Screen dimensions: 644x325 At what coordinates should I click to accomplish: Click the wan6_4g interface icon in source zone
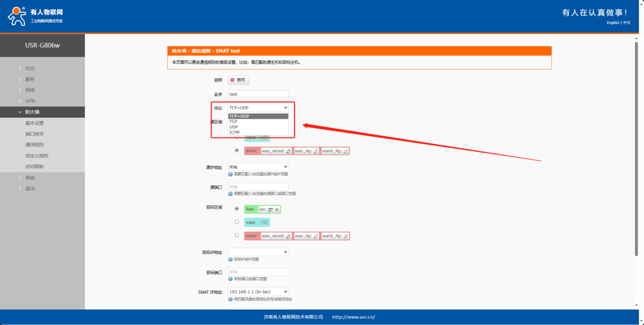[x=346, y=151]
